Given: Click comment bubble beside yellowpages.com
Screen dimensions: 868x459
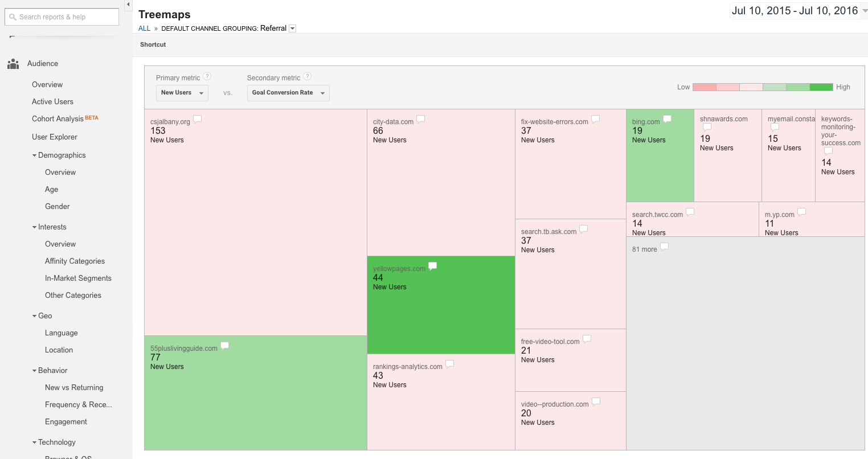Looking at the screenshot, I should [x=433, y=267].
